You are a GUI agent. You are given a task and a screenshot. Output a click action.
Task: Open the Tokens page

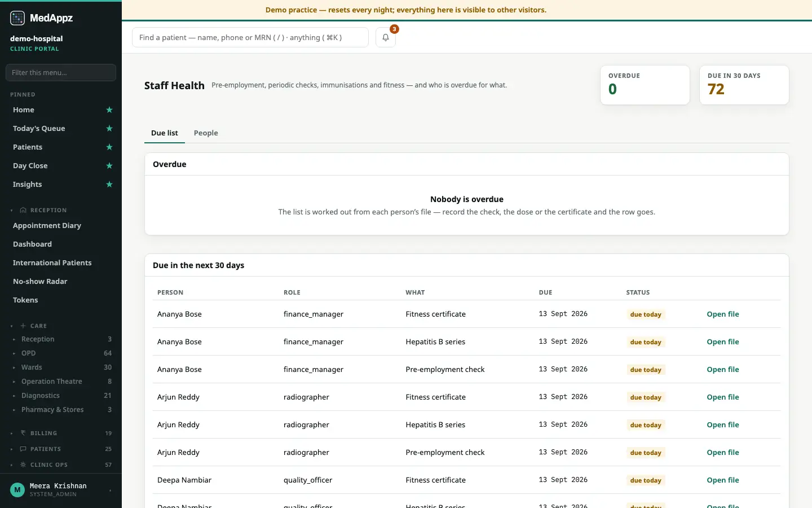(x=25, y=300)
